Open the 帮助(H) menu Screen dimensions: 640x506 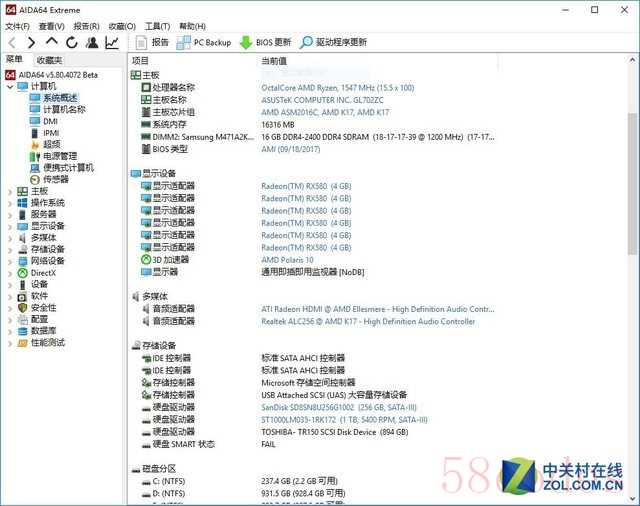coord(193,27)
